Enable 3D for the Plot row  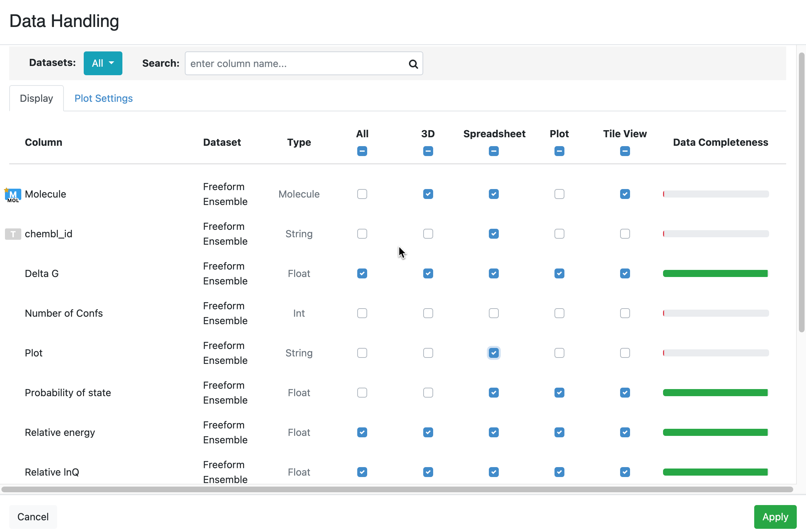point(428,353)
